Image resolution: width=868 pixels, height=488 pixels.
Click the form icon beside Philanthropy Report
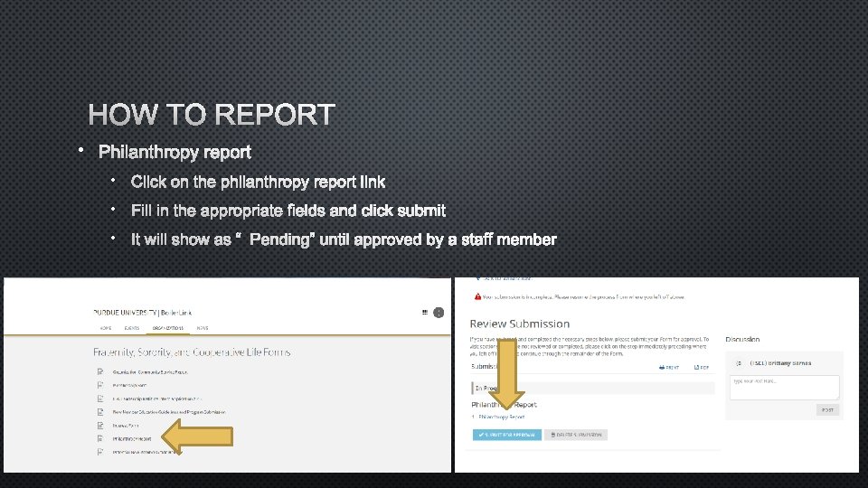pyautogui.click(x=100, y=439)
